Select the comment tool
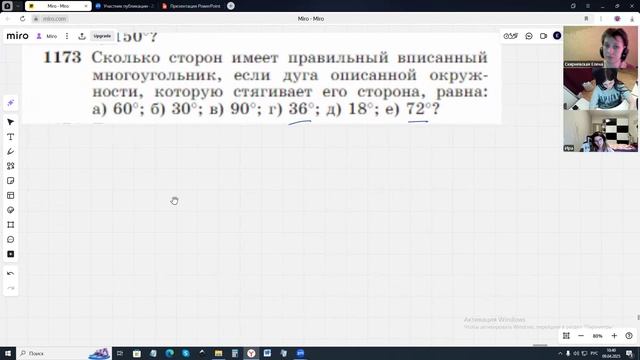 [x=11, y=240]
